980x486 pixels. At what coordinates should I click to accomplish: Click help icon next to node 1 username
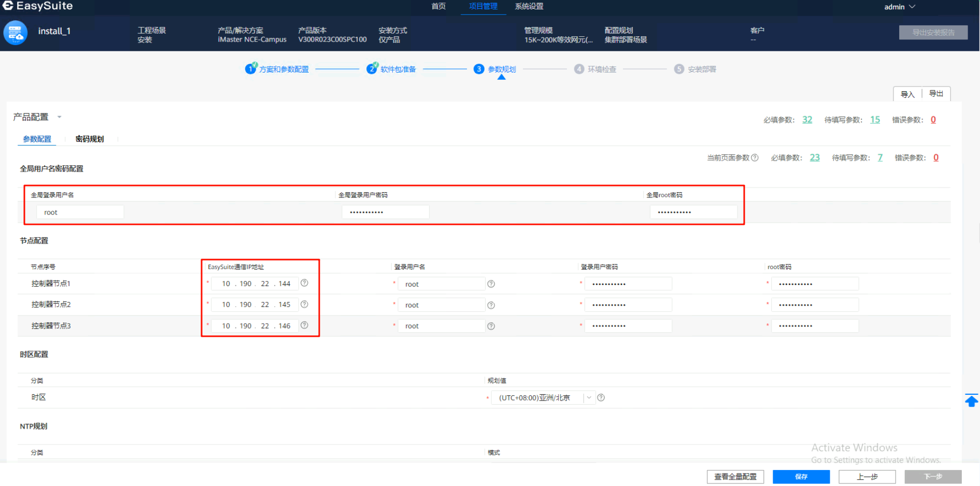click(x=491, y=284)
